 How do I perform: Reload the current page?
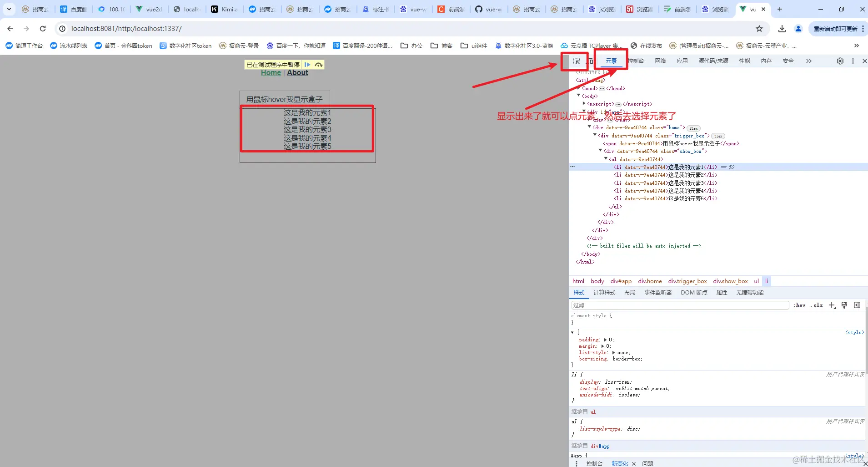(x=43, y=29)
